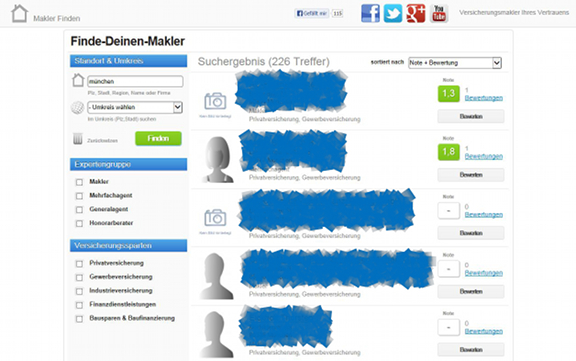Click the female silhouette thumbnail of second result
This screenshot has height=361, width=576.
coord(218,159)
